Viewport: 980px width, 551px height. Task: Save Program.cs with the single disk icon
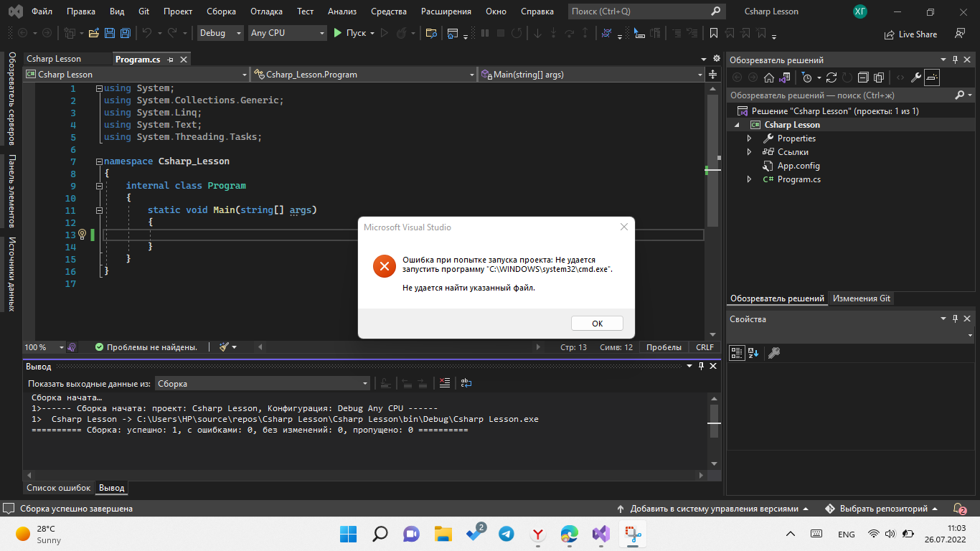tap(110, 33)
